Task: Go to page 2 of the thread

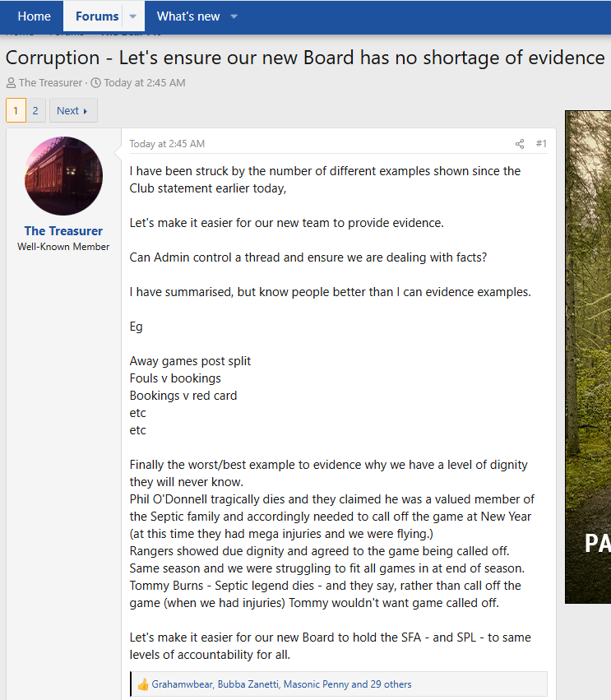Action: click(x=35, y=110)
